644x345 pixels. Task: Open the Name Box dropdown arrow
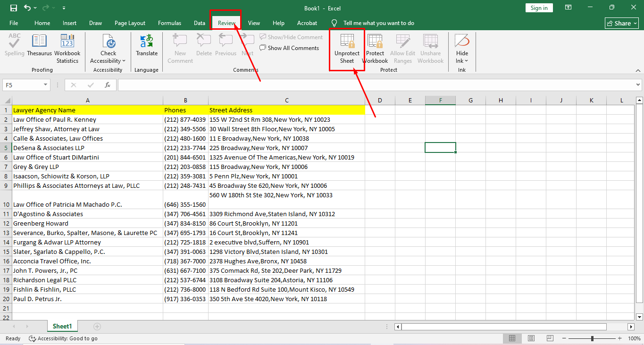pyautogui.click(x=46, y=85)
